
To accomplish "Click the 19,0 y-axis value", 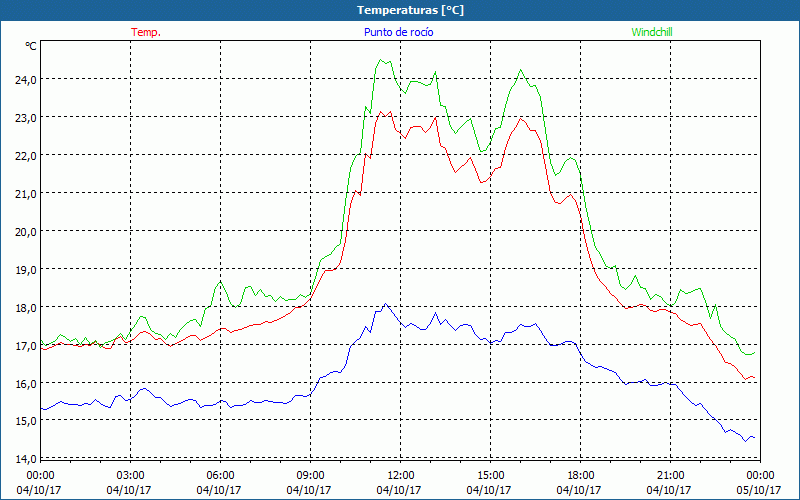I will pos(26,270).
